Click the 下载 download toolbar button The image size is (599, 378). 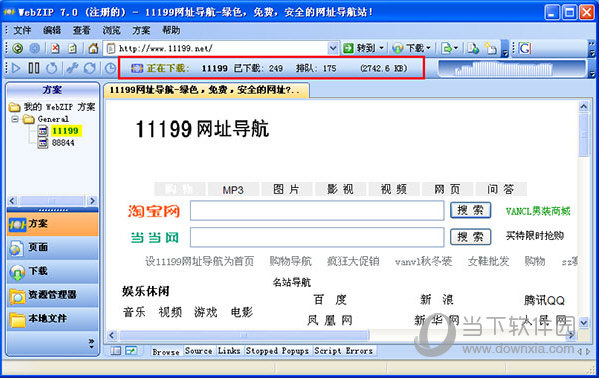pos(408,48)
